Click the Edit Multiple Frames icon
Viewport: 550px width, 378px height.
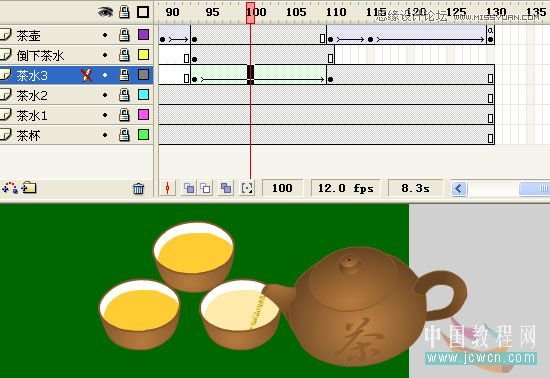(226, 188)
